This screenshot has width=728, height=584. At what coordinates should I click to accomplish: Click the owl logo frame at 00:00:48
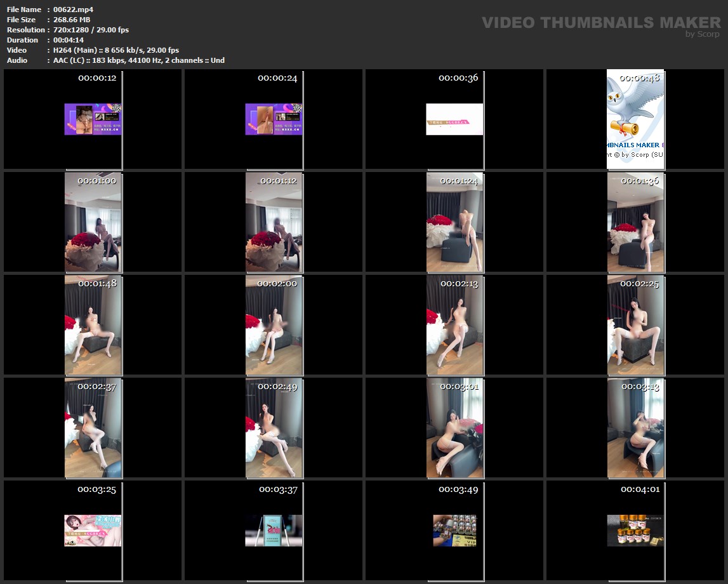click(x=635, y=119)
